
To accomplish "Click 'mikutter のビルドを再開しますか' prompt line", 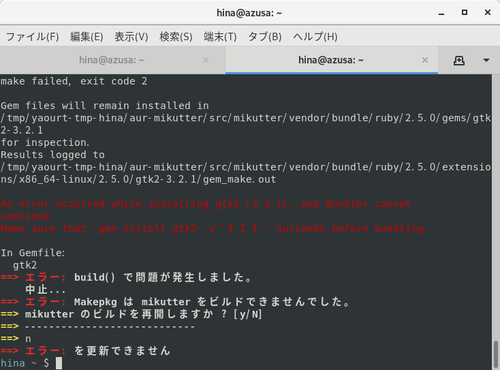I will [x=131, y=314].
